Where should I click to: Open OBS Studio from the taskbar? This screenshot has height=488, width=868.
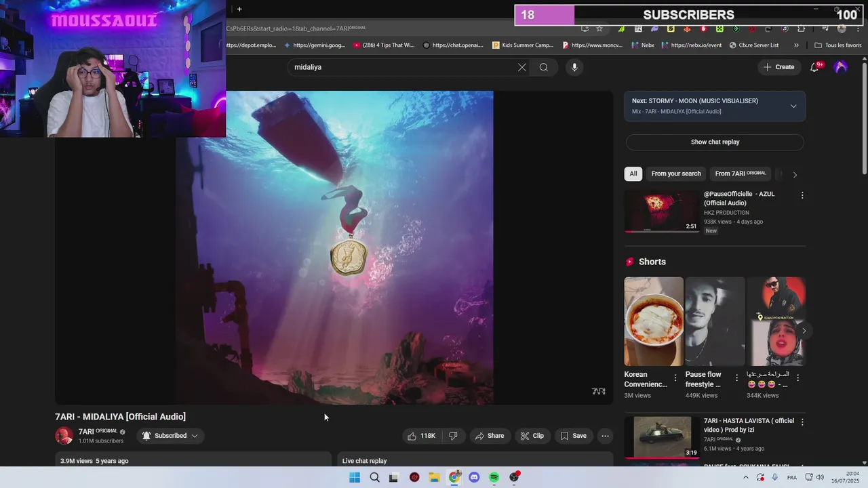(515, 477)
